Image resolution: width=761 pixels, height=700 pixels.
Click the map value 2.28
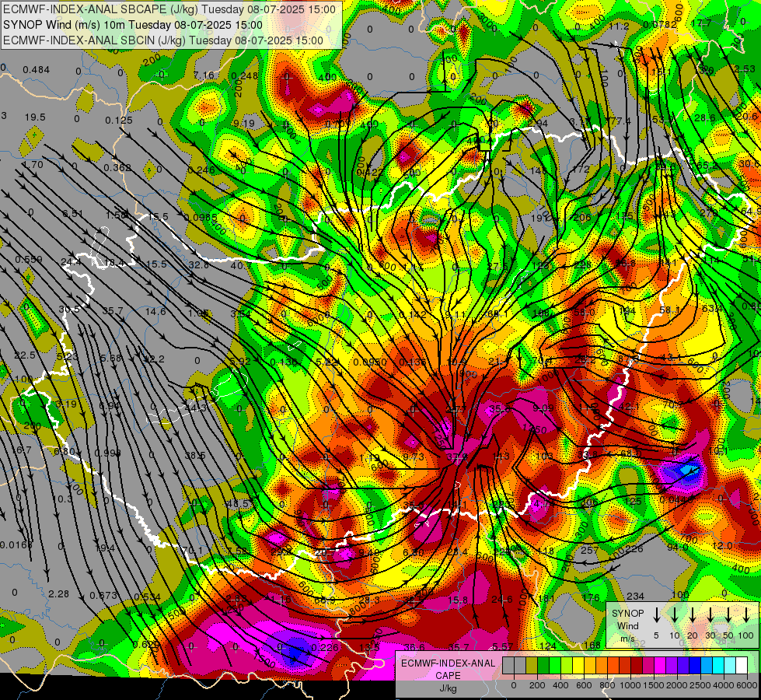coord(59,593)
